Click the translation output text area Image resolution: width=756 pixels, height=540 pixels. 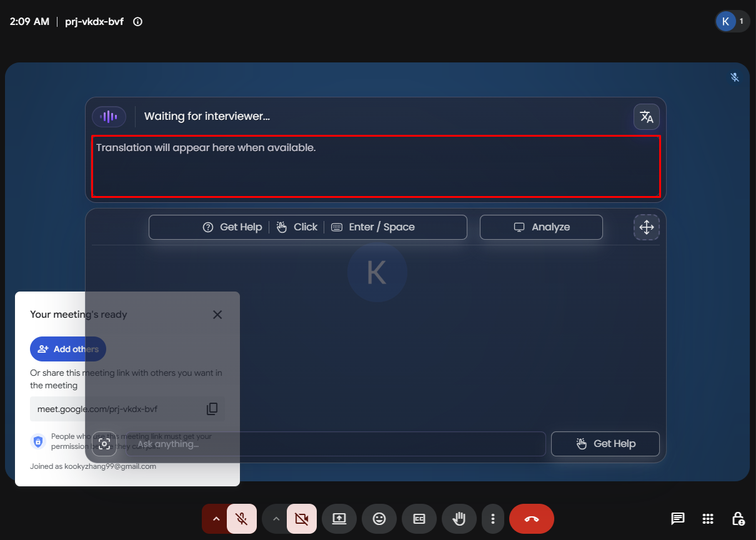click(x=376, y=166)
